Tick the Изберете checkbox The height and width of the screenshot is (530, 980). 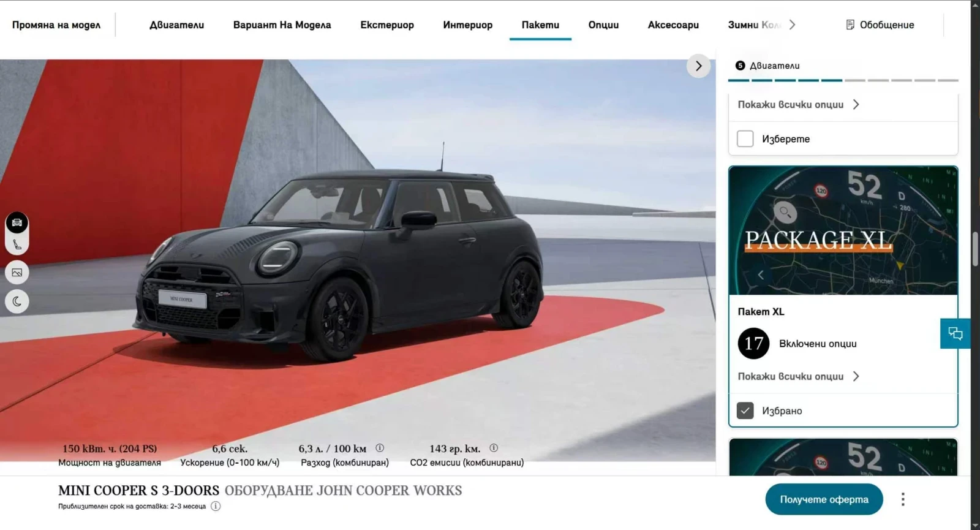coord(745,139)
